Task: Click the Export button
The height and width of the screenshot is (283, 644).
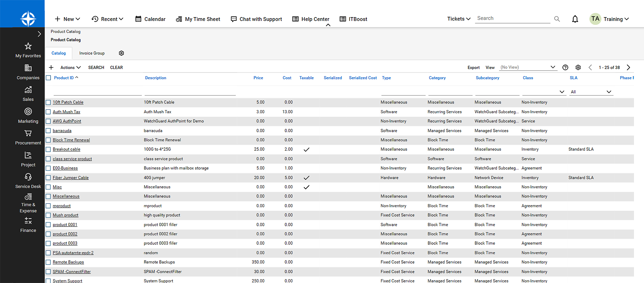Action: pyautogui.click(x=473, y=67)
